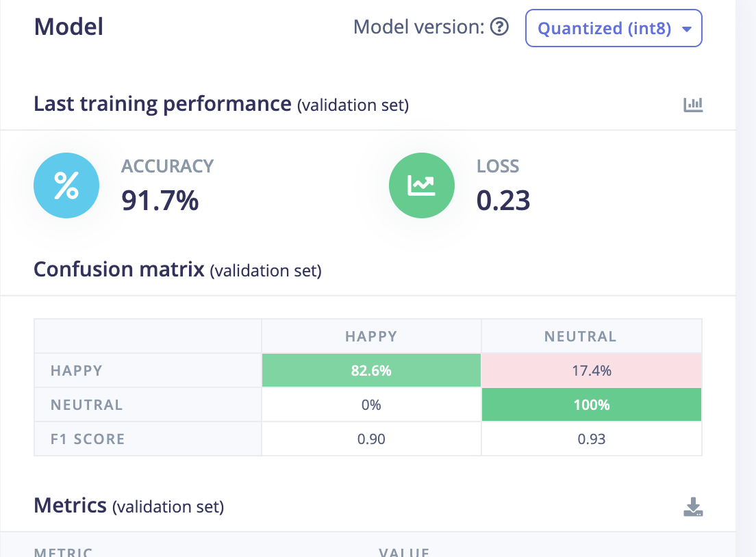The image size is (756, 557).
Task: Click the blue accuracy percent icon
Action: point(66,185)
